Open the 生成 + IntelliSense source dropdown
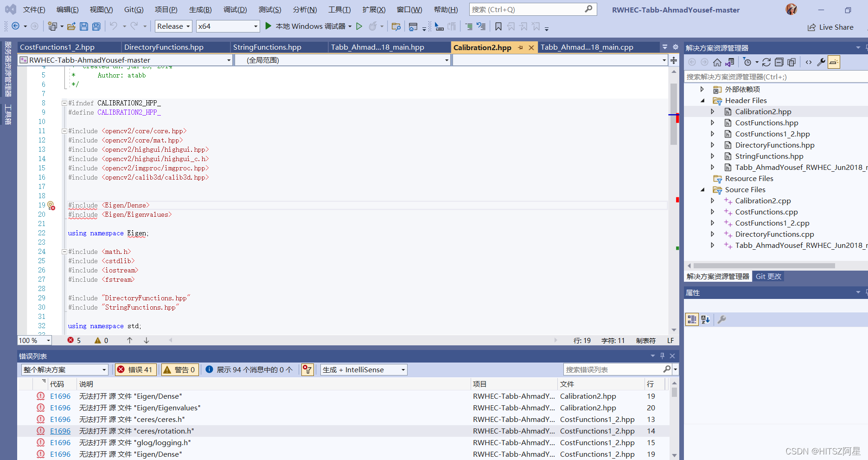 point(364,369)
